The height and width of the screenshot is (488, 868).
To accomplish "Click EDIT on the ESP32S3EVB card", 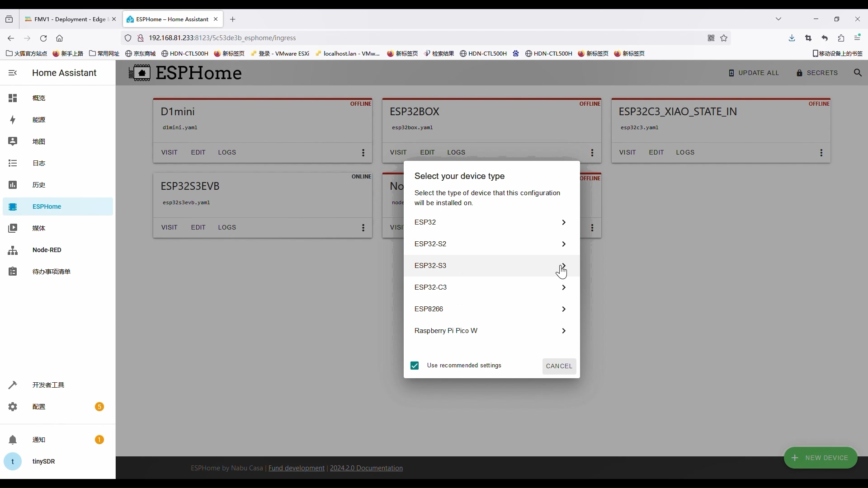I will (198, 227).
